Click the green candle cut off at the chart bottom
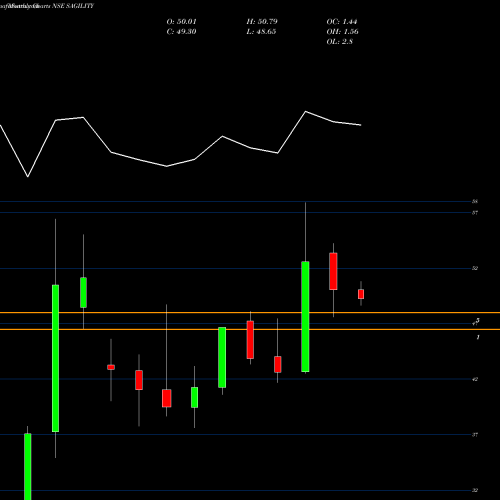The height and width of the screenshot is (500, 500). (x=28, y=467)
